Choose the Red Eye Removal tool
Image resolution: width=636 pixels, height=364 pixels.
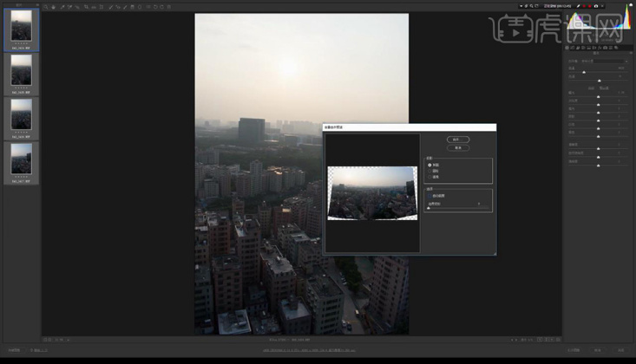(x=118, y=7)
